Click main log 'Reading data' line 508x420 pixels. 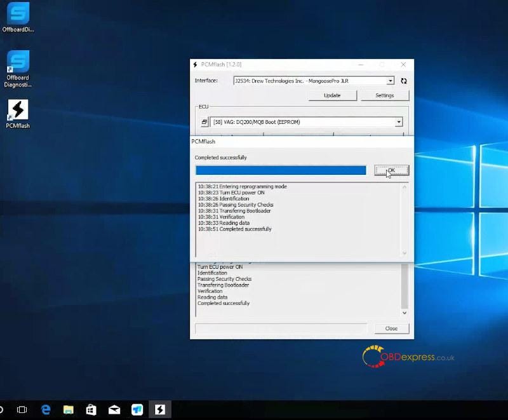tap(213, 297)
